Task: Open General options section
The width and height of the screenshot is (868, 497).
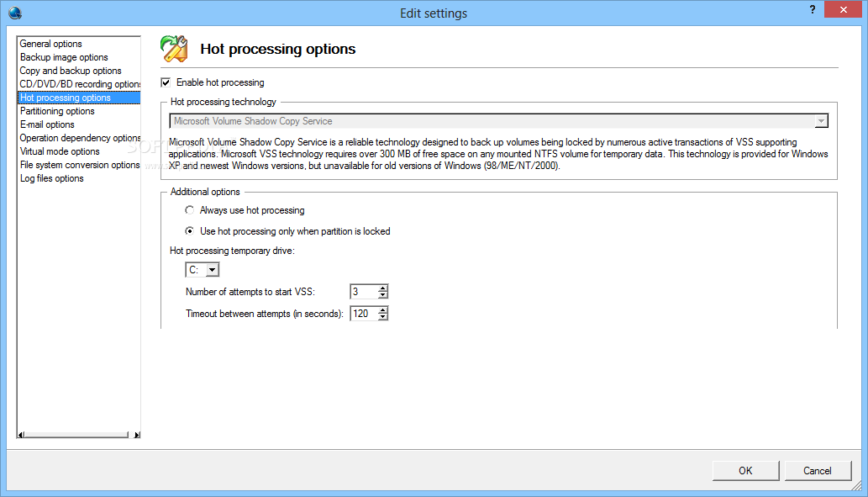Action: [x=51, y=44]
